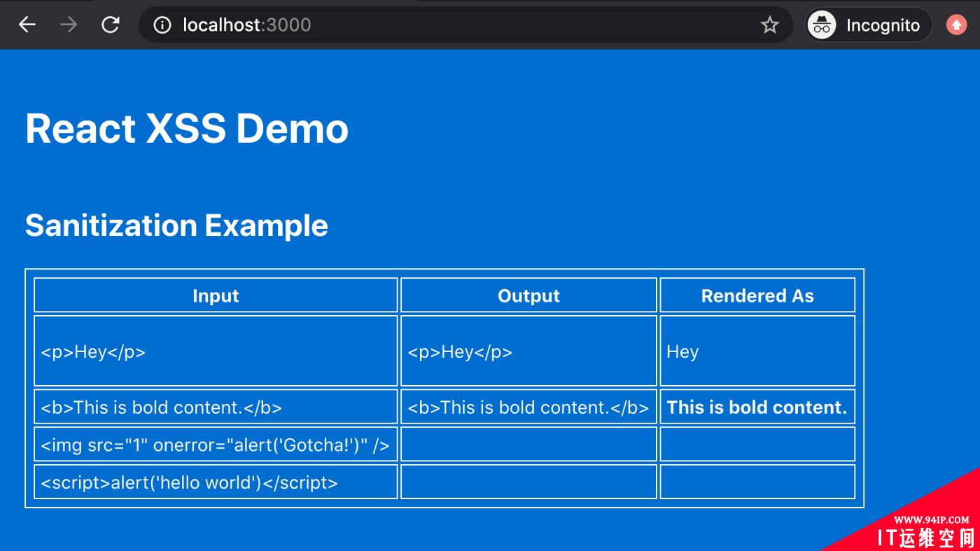Click the rendered bold This is bold content.
Image resolution: width=980 pixels, height=551 pixels.
(x=757, y=407)
